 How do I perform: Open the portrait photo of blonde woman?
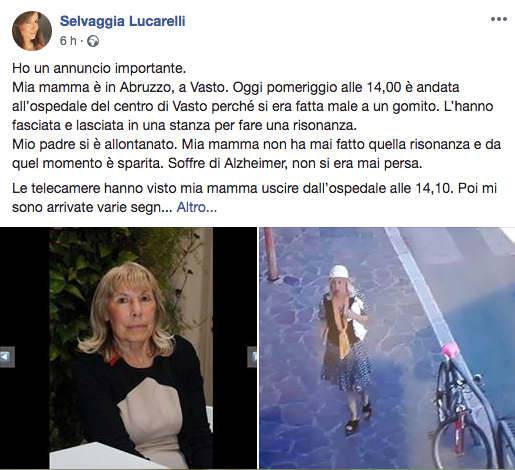point(128,348)
